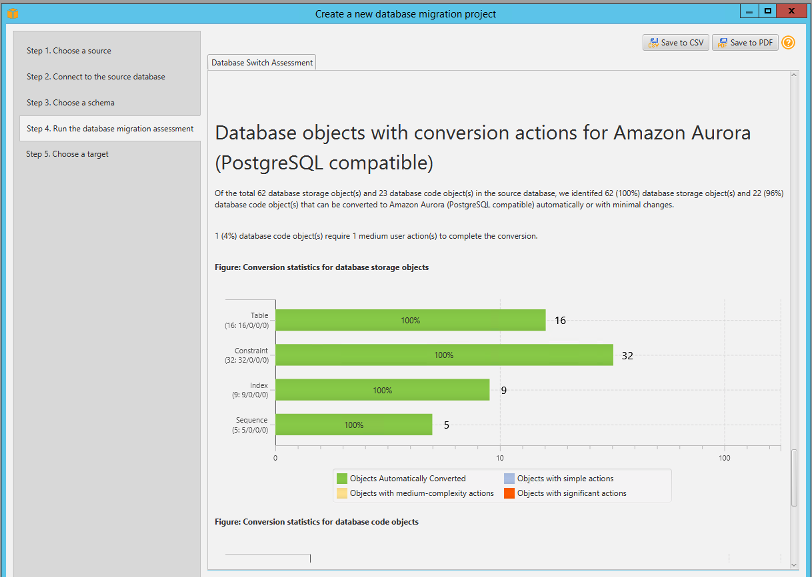The width and height of the screenshot is (812, 577).
Task: Click the orange significant actions legend swatch
Action: 509,493
